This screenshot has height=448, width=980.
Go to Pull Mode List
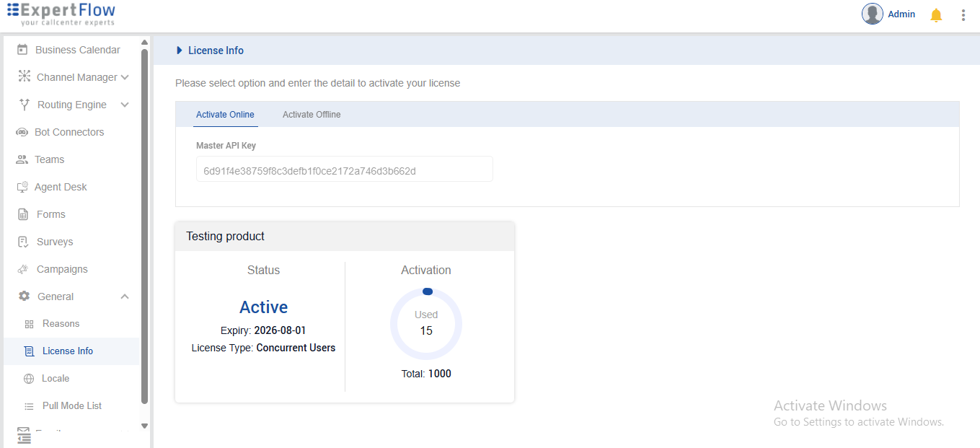click(x=71, y=405)
